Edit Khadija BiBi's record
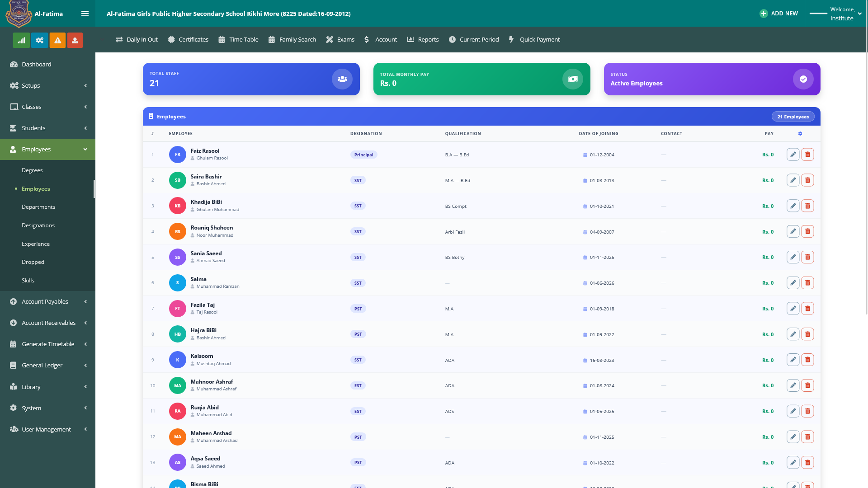 [x=793, y=206]
